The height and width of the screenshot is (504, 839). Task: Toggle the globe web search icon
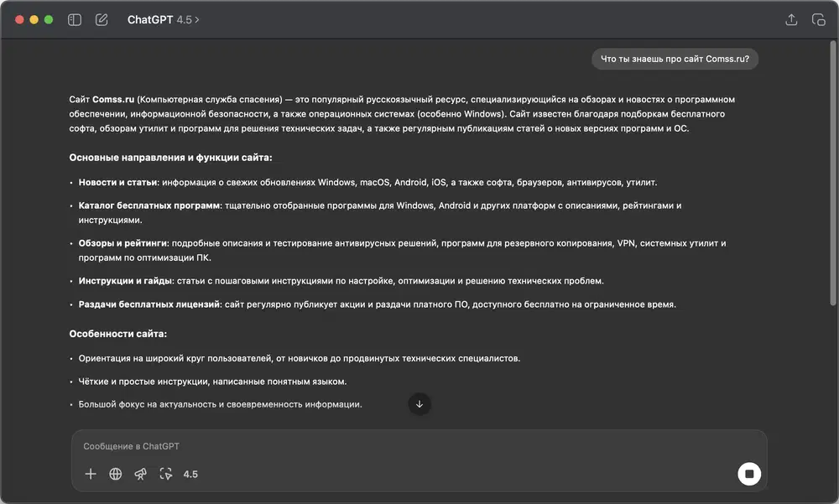[x=116, y=474]
